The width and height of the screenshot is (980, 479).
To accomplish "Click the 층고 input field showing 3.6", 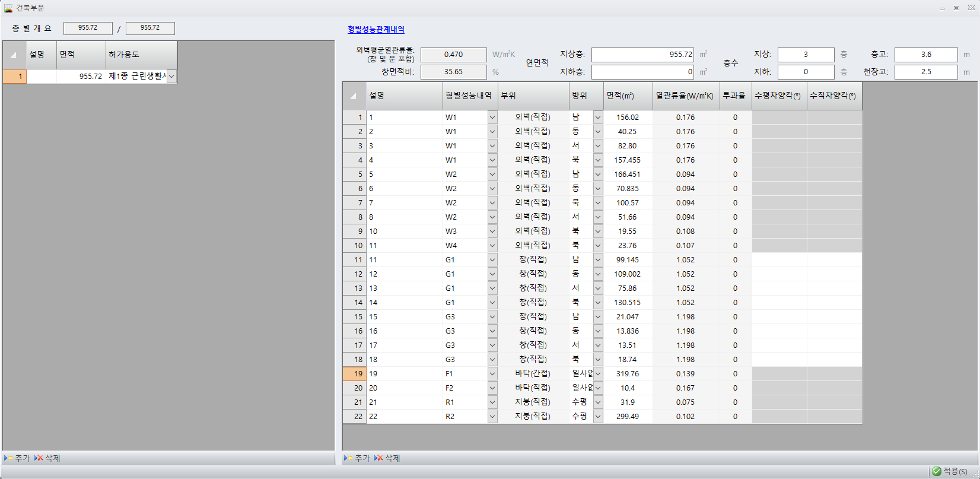I will click(925, 55).
